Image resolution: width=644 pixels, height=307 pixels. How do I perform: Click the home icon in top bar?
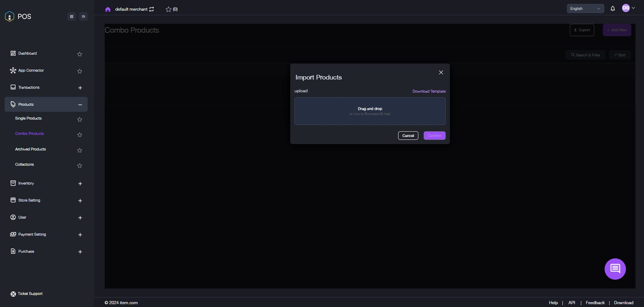(x=108, y=9)
